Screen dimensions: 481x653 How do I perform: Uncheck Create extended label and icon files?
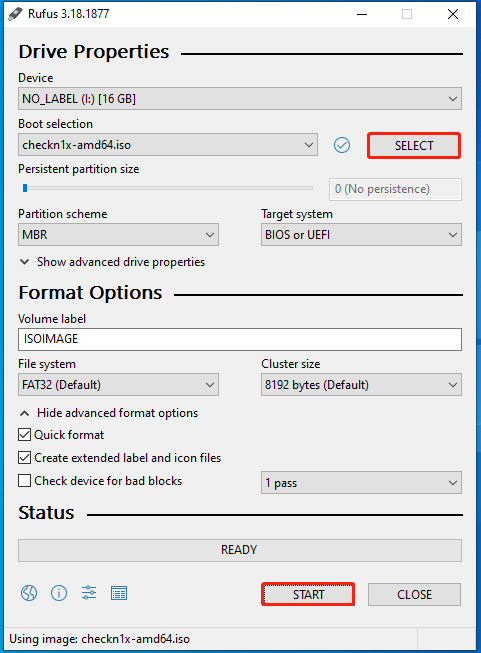click(x=25, y=458)
